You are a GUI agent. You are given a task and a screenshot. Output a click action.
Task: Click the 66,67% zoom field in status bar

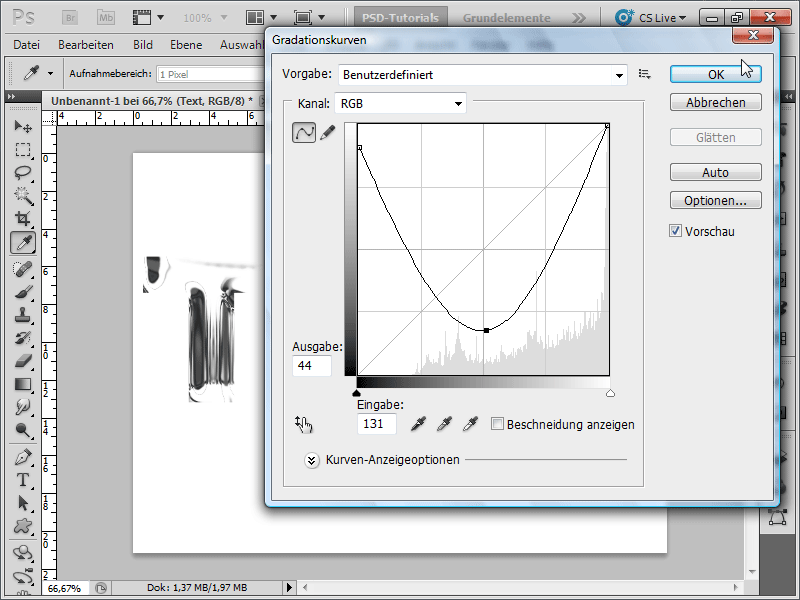click(x=65, y=588)
